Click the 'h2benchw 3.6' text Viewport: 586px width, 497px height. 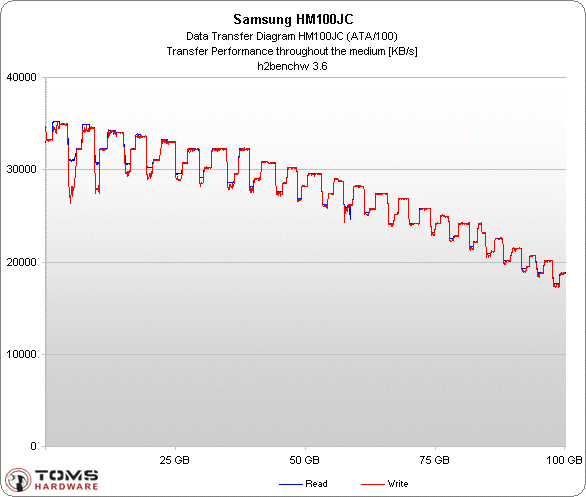tap(292, 66)
